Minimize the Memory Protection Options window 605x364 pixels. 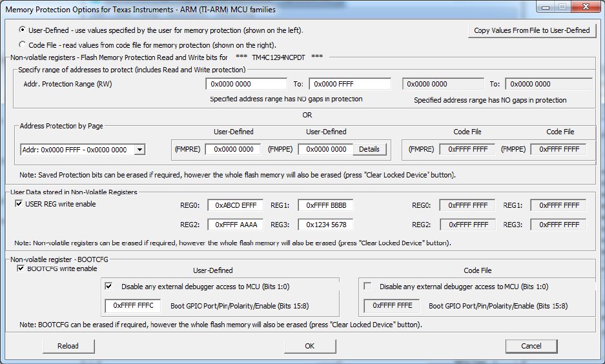pos(546,6)
